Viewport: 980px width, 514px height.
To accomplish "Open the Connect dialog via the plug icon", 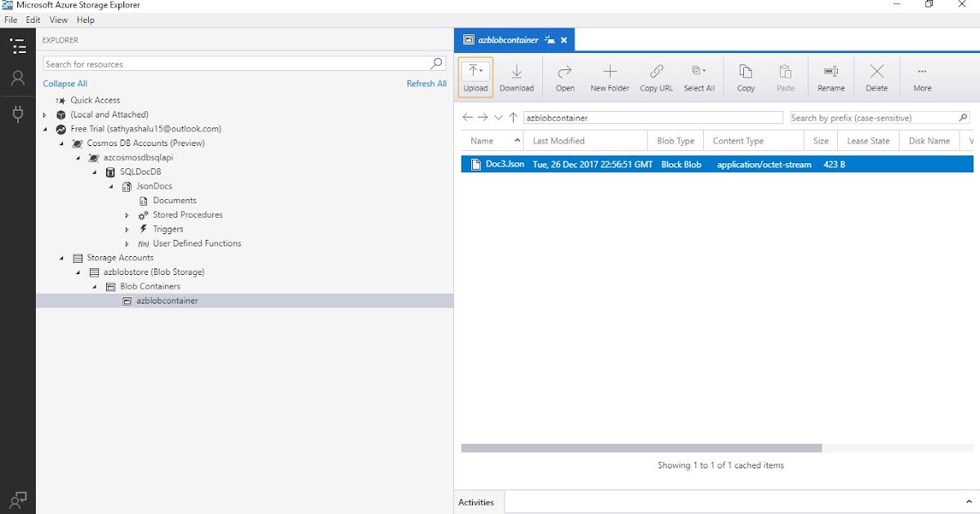I will pos(17,114).
